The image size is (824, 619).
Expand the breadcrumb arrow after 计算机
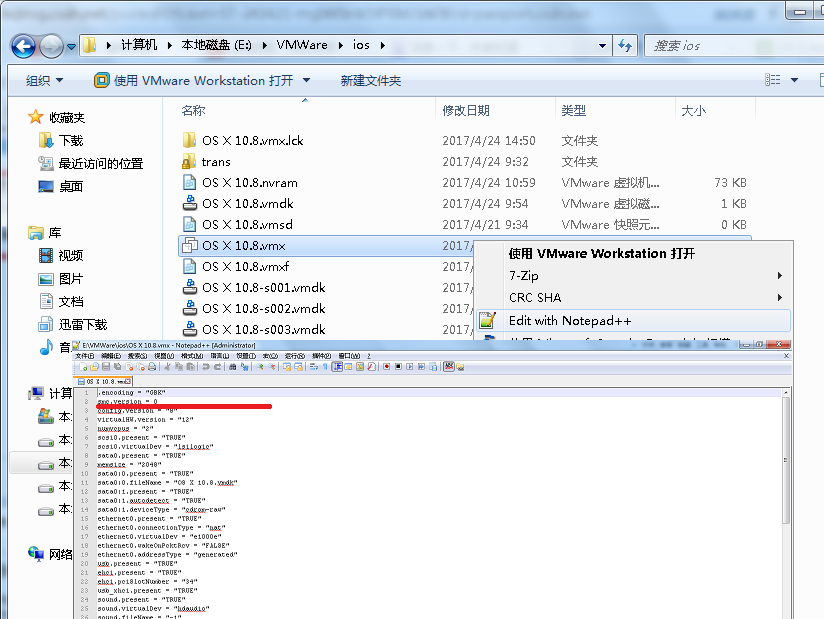point(170,45)
